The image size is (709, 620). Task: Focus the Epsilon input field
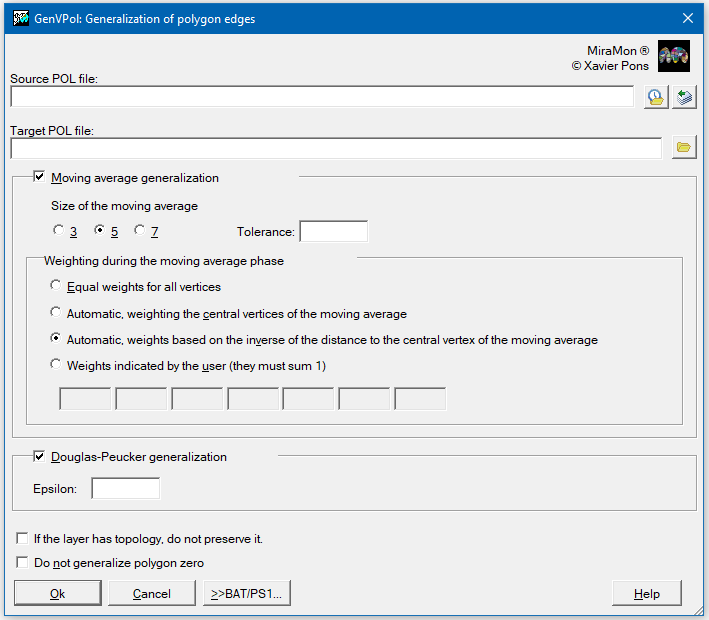(126, 488)
